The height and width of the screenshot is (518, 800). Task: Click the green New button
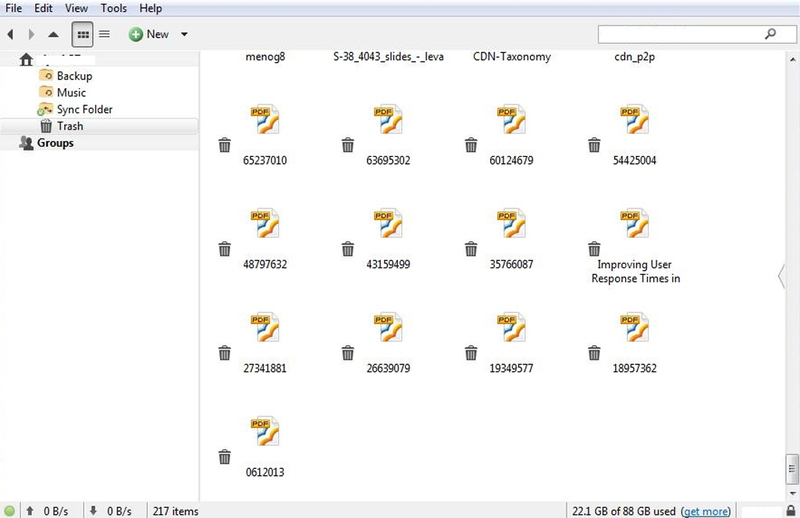coord(148,34)
